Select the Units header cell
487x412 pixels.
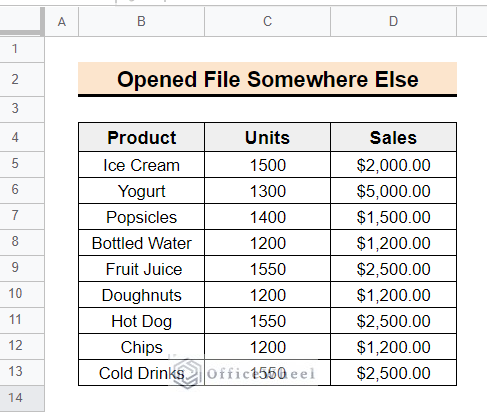[x=267, y=137]
